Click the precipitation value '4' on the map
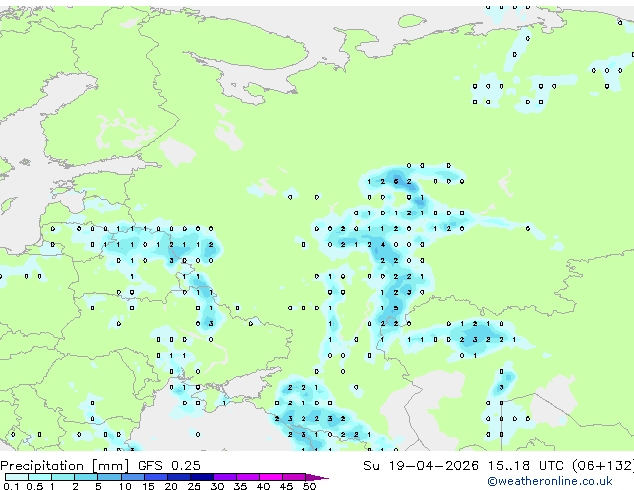 383,245
